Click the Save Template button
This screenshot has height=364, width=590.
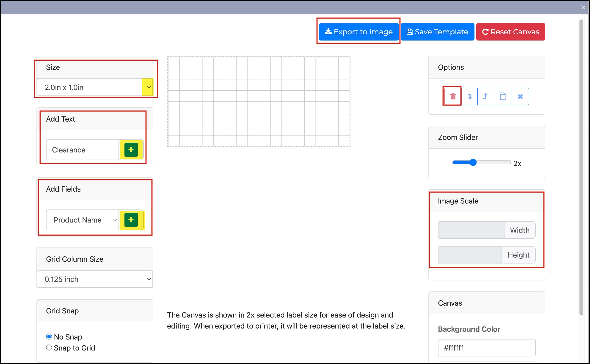(437, 32)
